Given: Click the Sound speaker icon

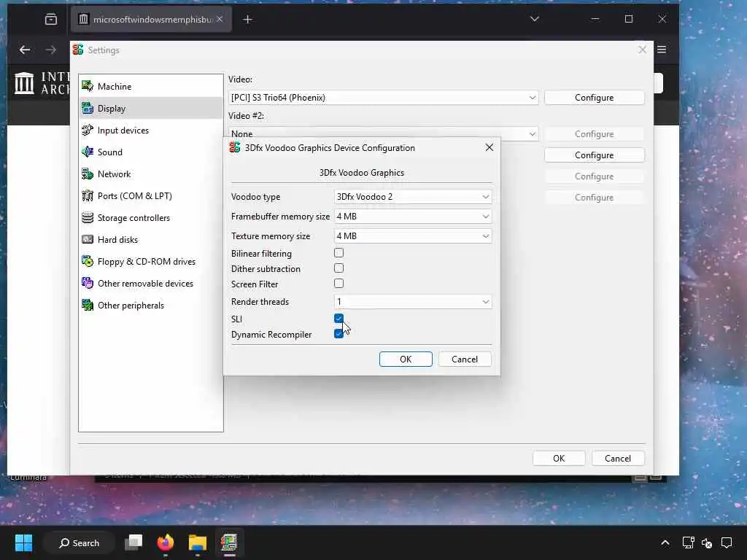Looking at the screenshot, I should [88, 152].
